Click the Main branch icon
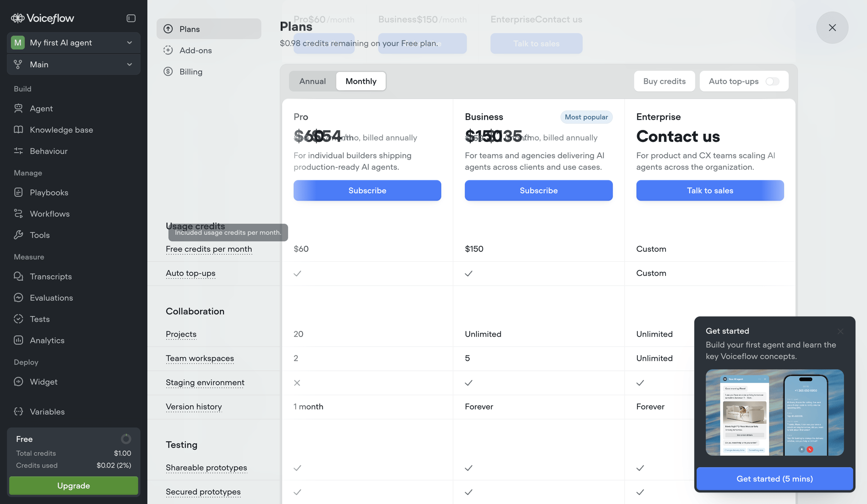 [x=18, y=64]
